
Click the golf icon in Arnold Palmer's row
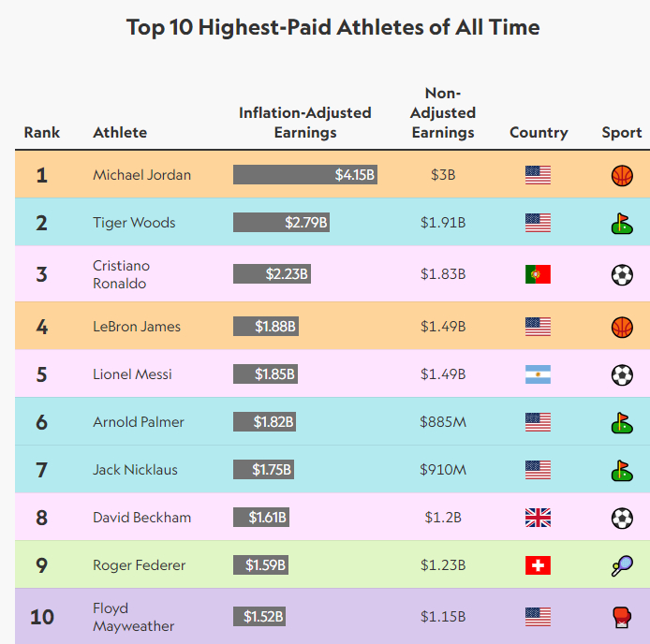click(622, 422)
